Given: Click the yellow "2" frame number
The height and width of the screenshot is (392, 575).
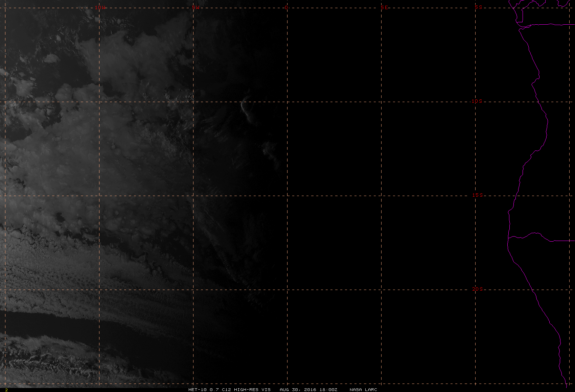Looking at the screenshot, I should [6, 390].
